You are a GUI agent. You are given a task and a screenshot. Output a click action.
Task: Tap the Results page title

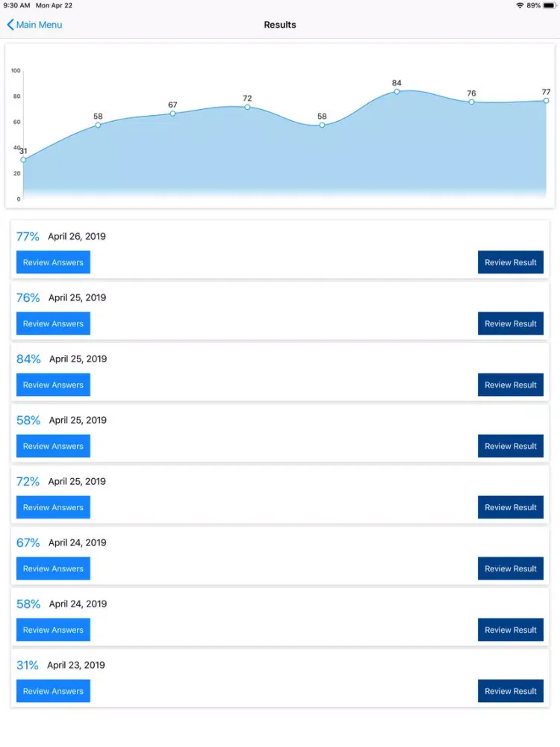coord(280,25)
